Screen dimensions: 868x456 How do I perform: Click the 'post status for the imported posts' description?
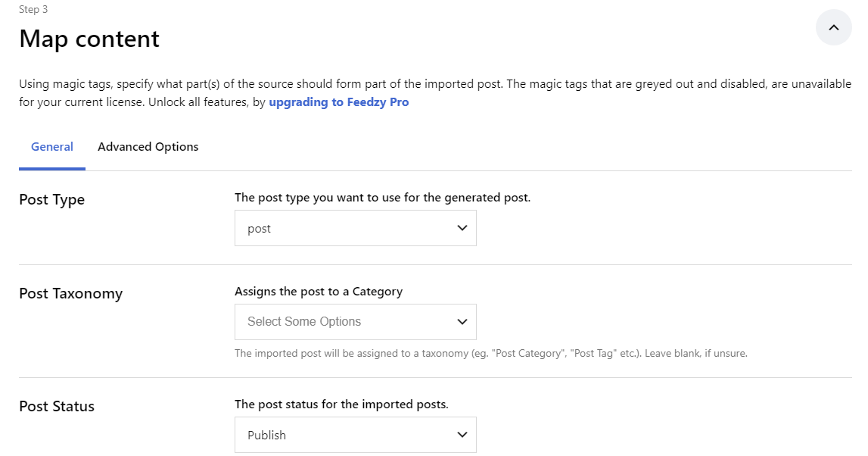pos(341,404)
